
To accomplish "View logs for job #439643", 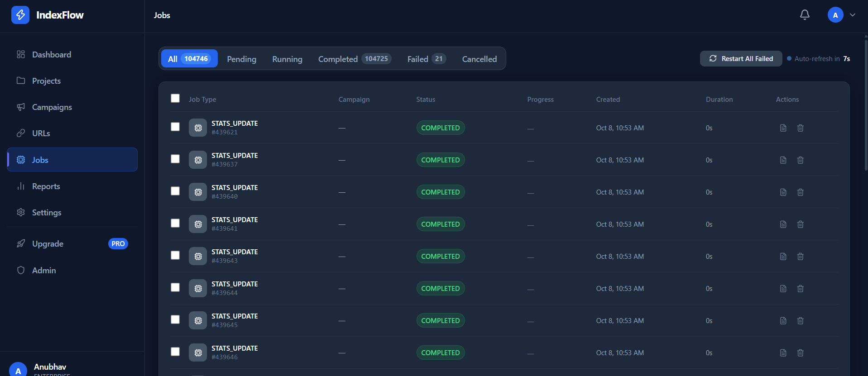I will [x=783, y=257].
